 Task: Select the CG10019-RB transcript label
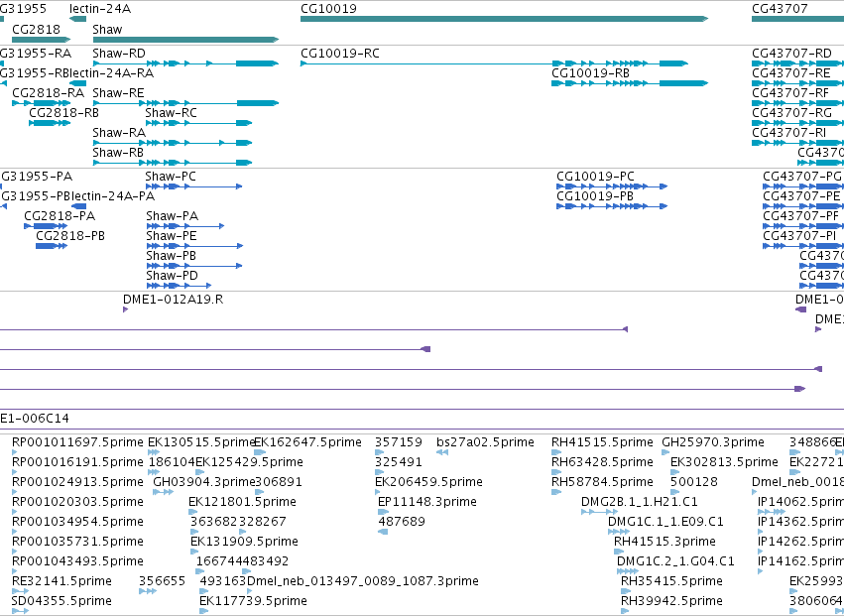[590, 73]
